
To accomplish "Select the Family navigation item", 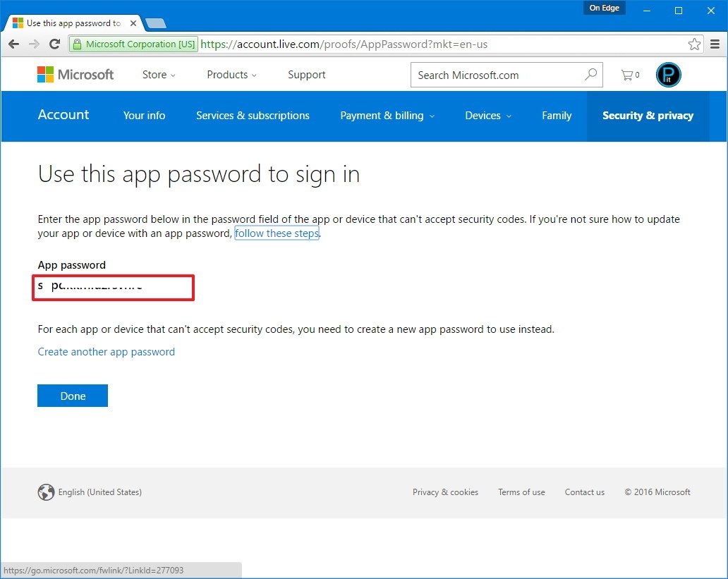I will pos(557,116).
